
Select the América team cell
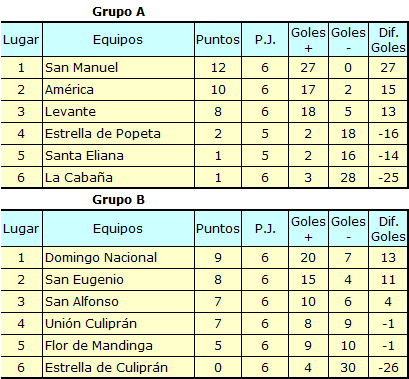[x=118, y=90]
